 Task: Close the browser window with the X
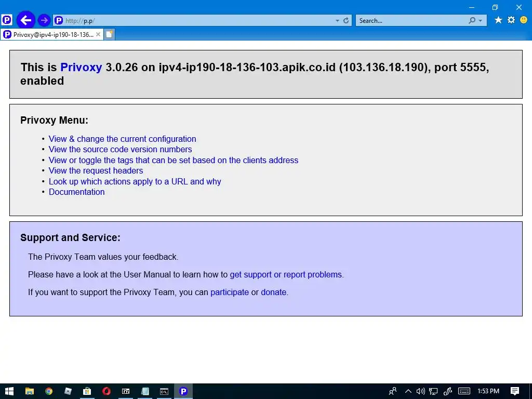point(519,7)
